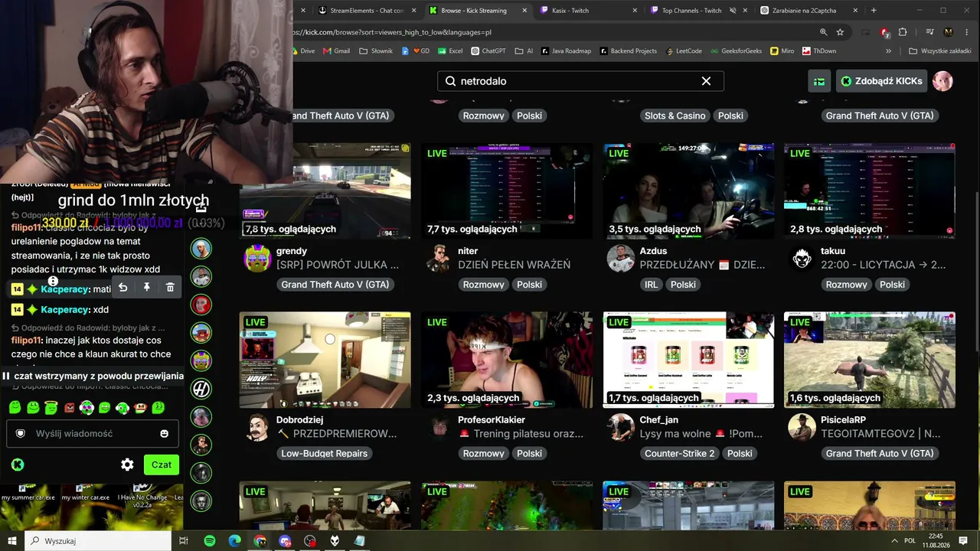Click the Slots & Casino category tag
The height and width of the screenshot is (551, 980).
(x=675, y=116)
